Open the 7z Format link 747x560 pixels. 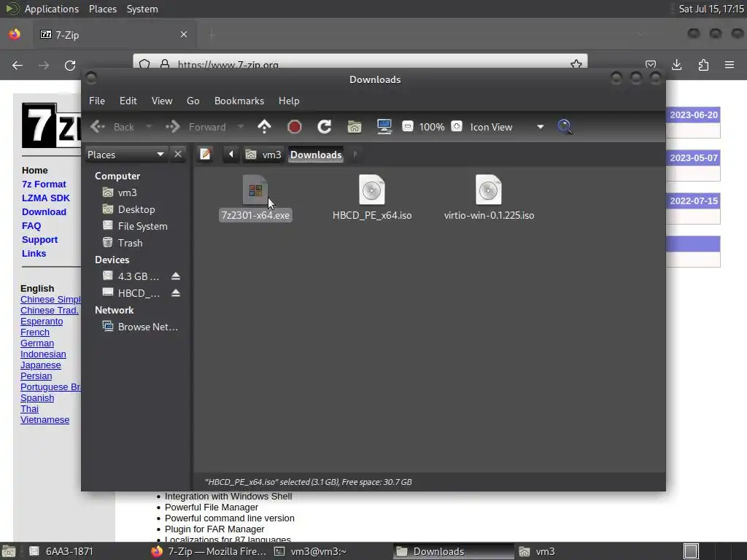click(x=44, y=184)
